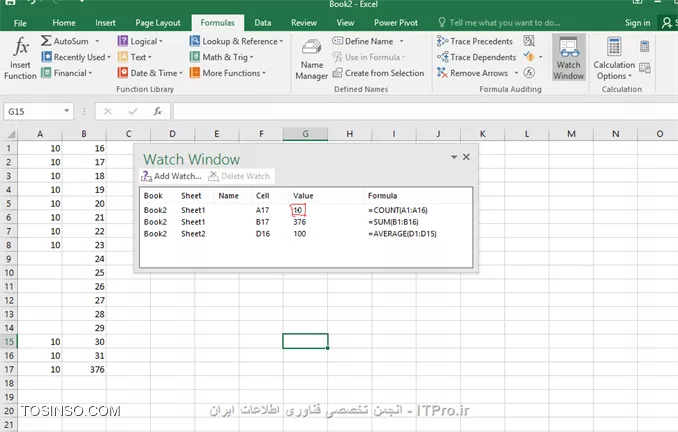Switch to Power Pivot tab
678x432 pixels.
(x=396, y=23)
